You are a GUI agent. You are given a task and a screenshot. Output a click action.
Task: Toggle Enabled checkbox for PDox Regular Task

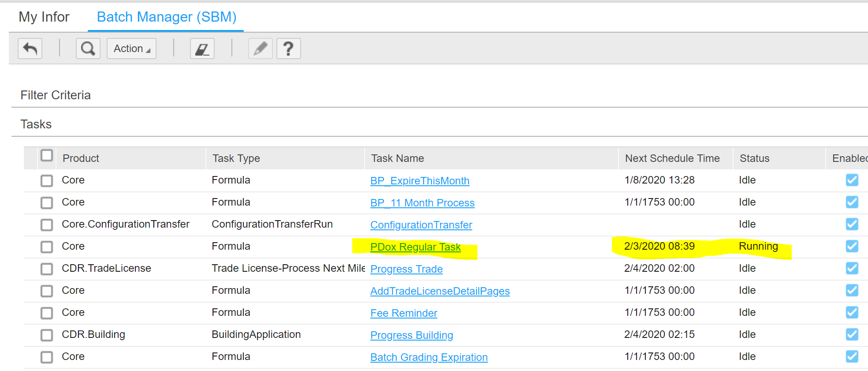[x=852, y=246]
